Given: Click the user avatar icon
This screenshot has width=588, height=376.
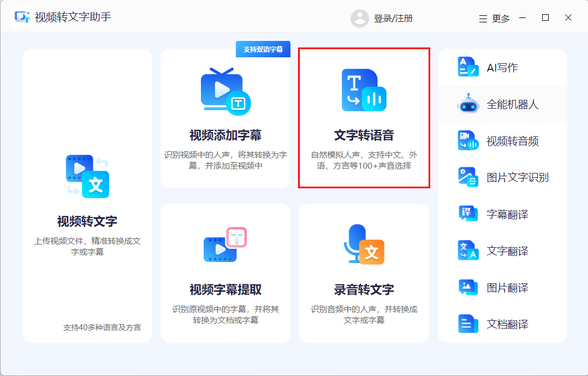Looking at the screenshot, I should click(x=360, y=19).
